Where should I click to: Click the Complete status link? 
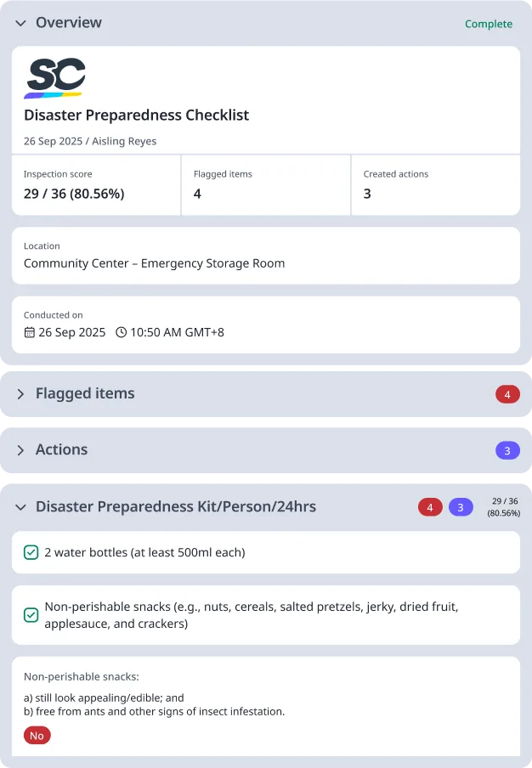[489, 24]
